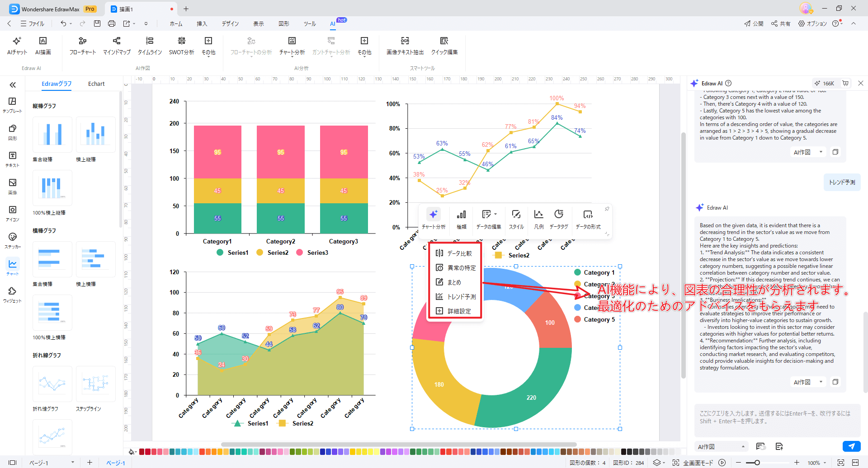Collapse the left sidebar panel
The height and width of the screenshot is (468, 868).
tap(13, 85)
